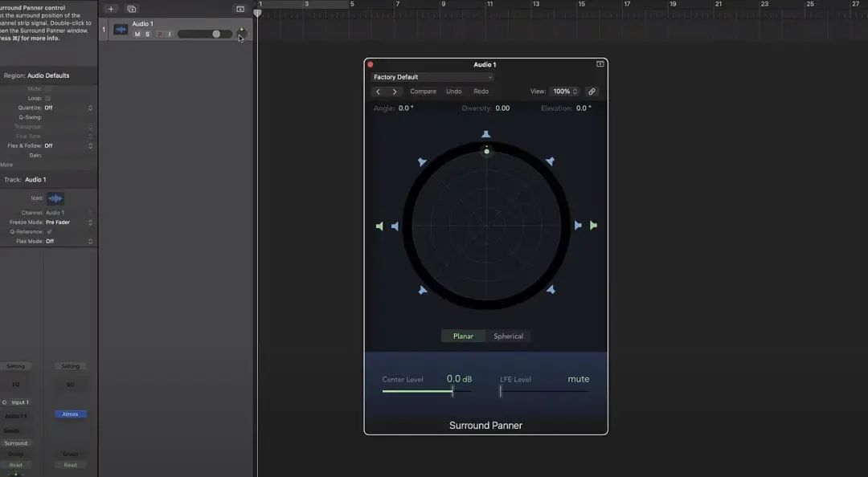Click the add track plus icon

(x=111, y=9)
